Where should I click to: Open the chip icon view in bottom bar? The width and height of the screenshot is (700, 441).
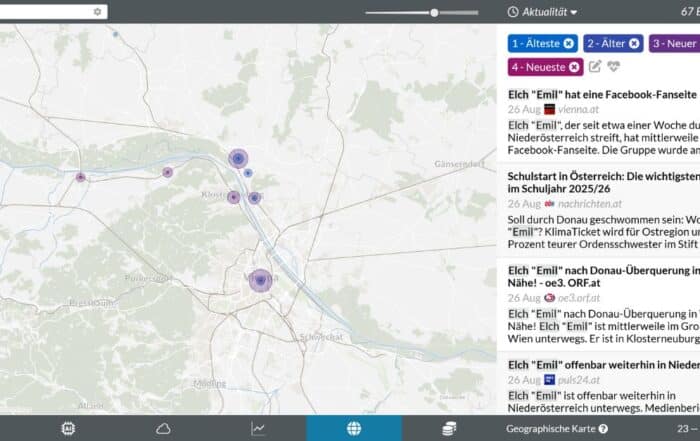(x=68, y=428)
